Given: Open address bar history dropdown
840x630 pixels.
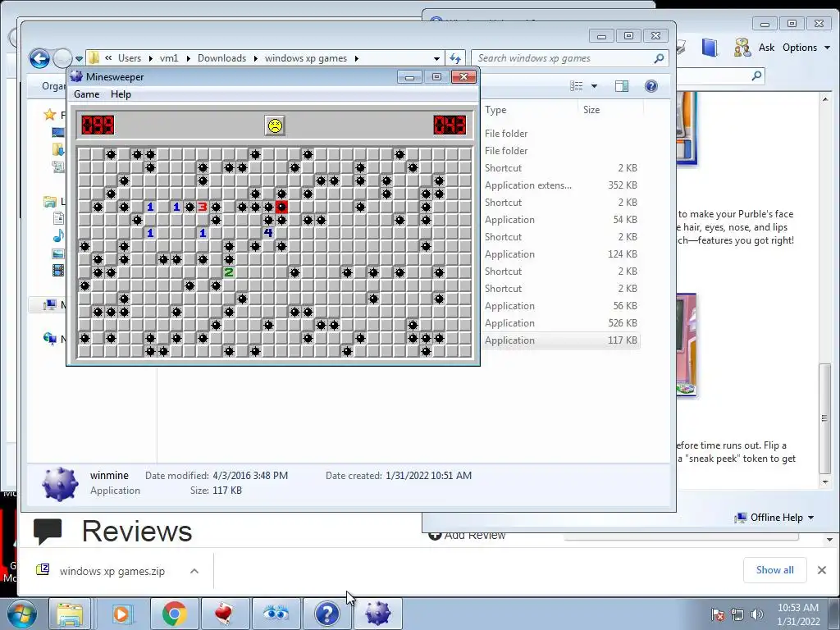Looking at the screenshot, I should pyautogui.click(x=436, y=58).
